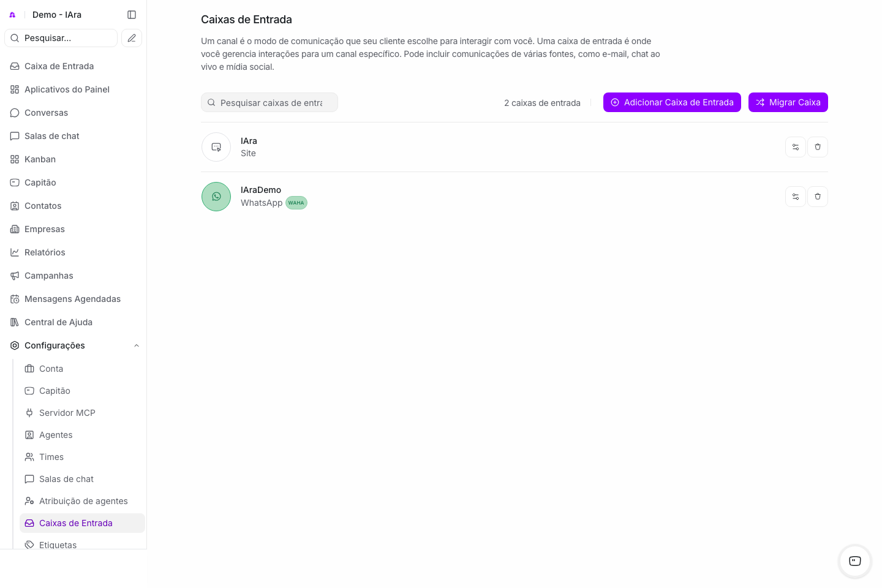Click the WhatsApp channel avatar
Screen dimensions: 882x588
(x=216, y=197)
